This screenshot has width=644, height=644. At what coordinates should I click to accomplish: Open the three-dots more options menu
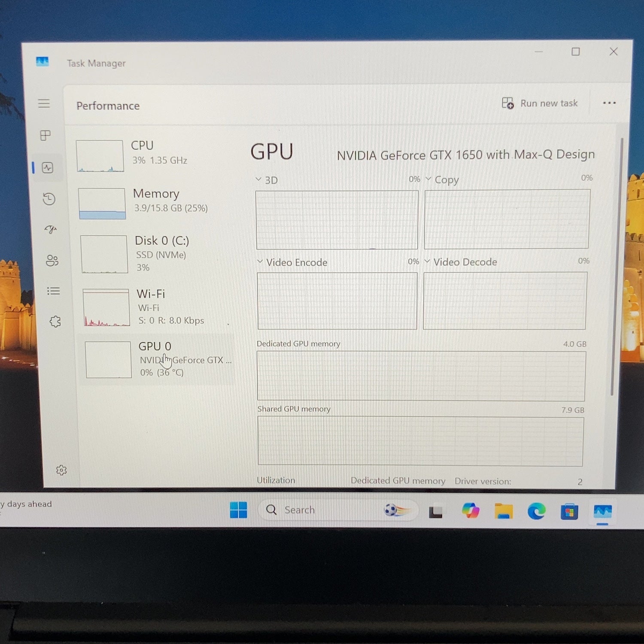click(609, 103)
